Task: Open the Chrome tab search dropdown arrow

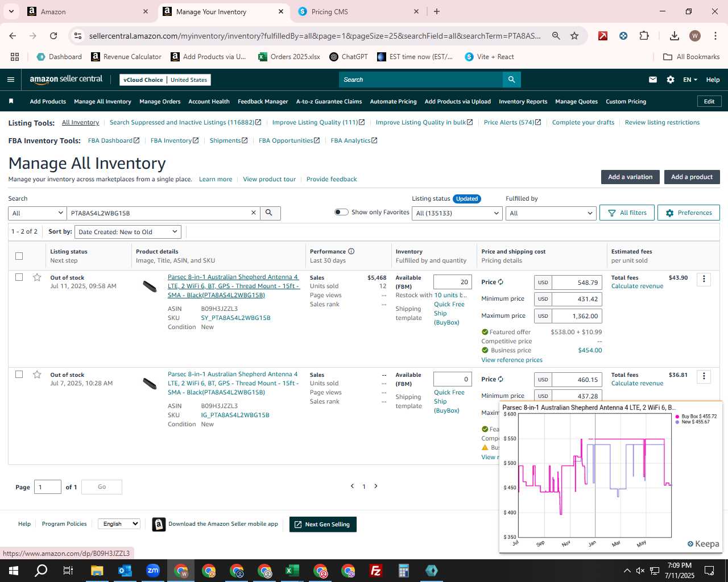Action: [x=11, y=11]
